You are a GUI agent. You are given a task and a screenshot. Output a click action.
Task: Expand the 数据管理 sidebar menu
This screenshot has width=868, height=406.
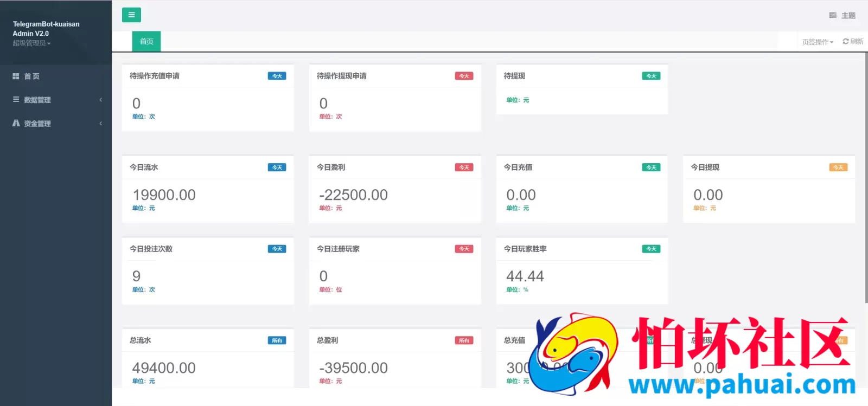(x=56, y=100)
